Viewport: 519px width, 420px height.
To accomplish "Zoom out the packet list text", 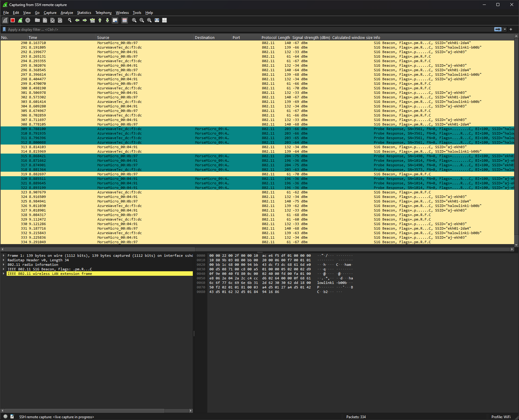I will 142,20.
